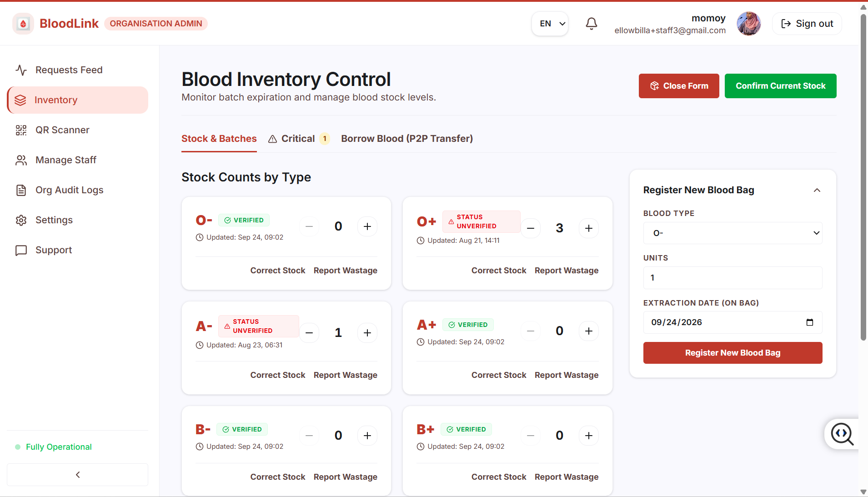
Task: Collapse the sidebar with the chevron
Action: (77, 475)
